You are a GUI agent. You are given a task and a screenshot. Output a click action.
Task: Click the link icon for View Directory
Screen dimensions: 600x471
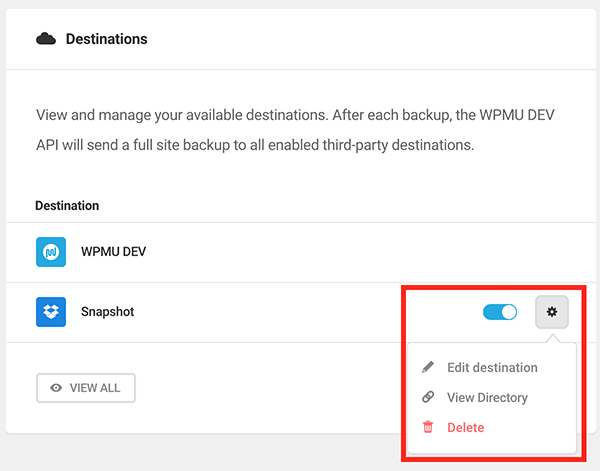tap(428, 397)
